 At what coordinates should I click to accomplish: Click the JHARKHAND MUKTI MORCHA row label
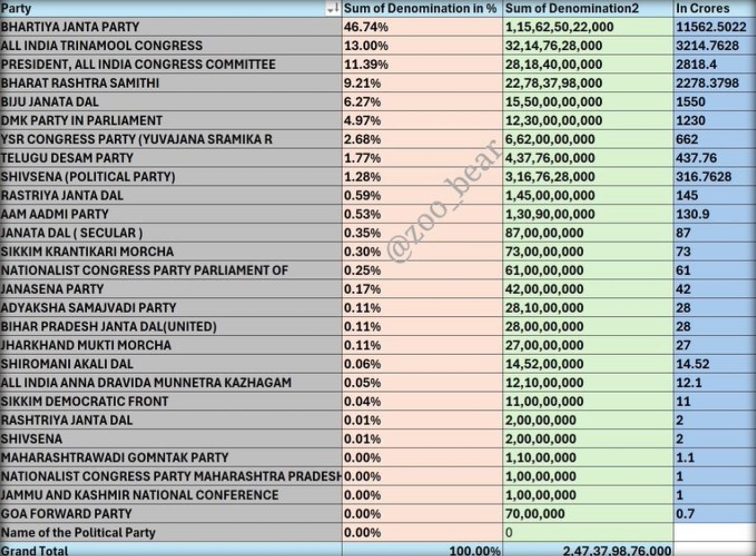click(86, 345)
